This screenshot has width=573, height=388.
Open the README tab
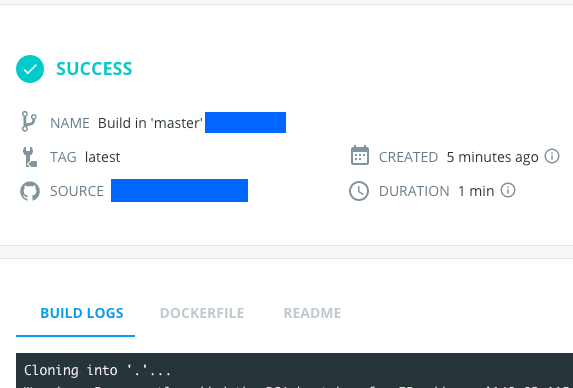312,313
